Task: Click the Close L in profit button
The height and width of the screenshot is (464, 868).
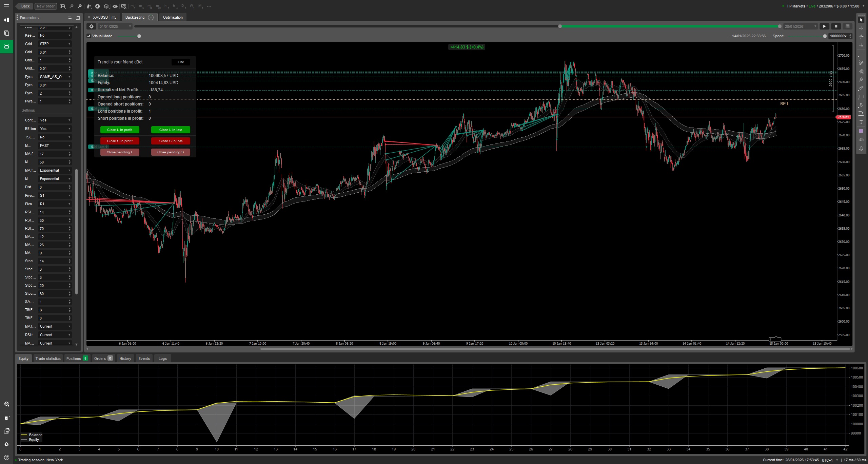Action: (119, 130)
